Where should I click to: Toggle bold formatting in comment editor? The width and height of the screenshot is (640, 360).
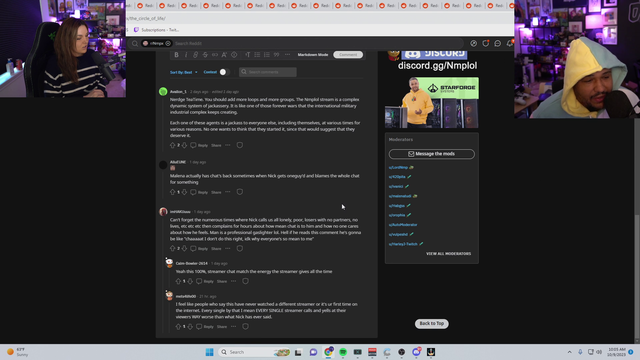176,55
